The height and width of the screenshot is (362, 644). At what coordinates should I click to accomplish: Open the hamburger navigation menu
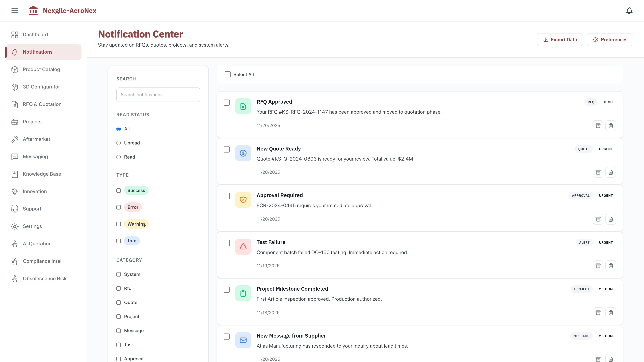14,11
